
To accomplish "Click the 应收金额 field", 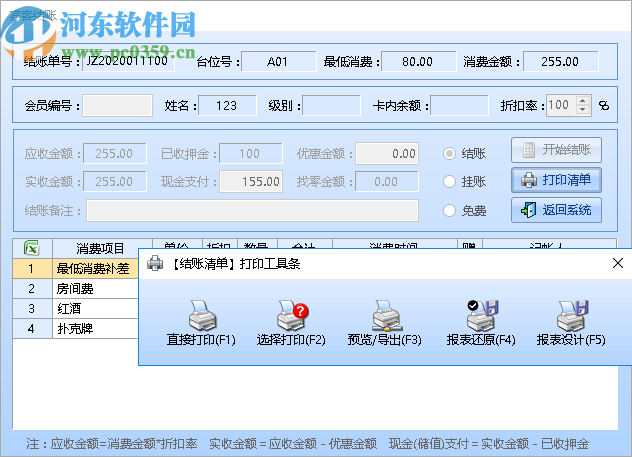I will (114, 154).
